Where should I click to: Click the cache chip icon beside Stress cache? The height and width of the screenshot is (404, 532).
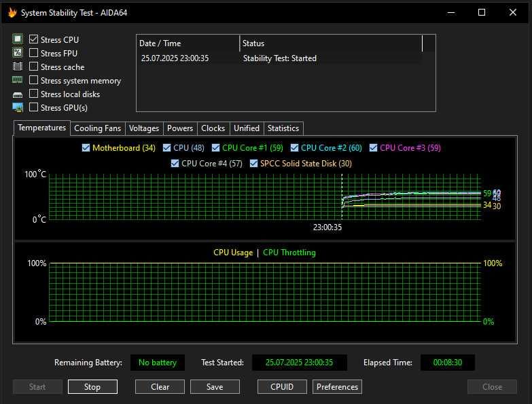18,67
